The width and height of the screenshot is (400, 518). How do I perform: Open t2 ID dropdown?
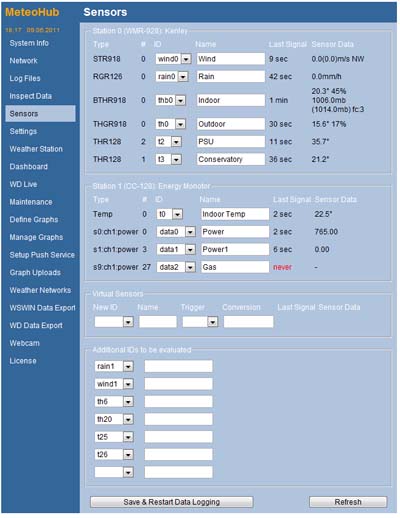(168, 142)
